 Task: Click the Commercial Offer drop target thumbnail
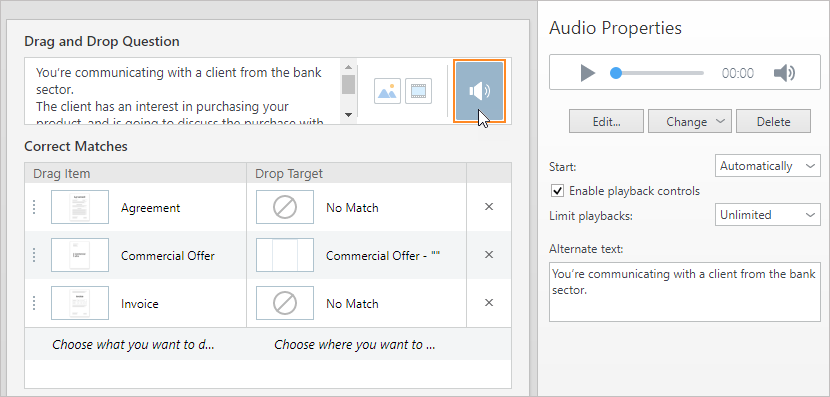tap(285, 255)
